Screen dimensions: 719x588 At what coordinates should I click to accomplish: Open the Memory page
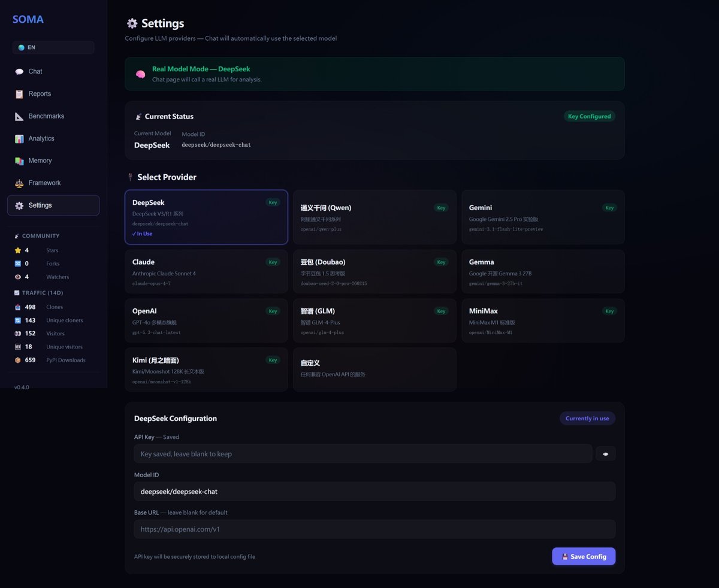(x=53, y=160)
